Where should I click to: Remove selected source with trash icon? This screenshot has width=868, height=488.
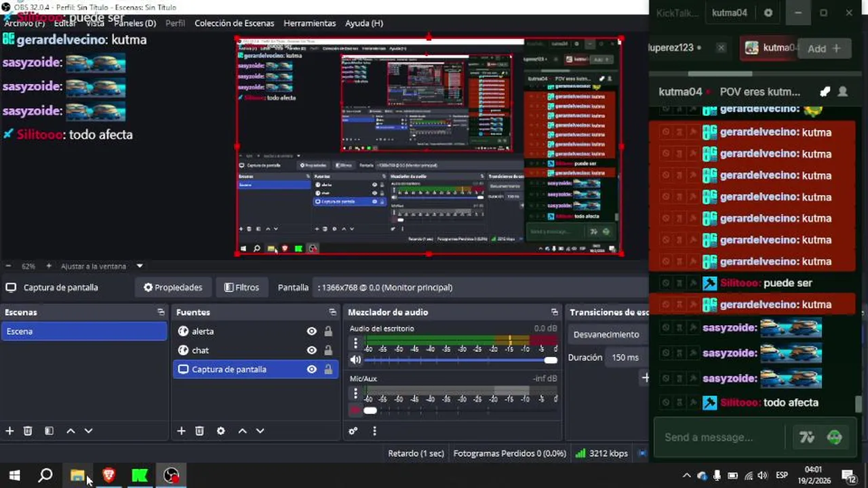point(199,431)
